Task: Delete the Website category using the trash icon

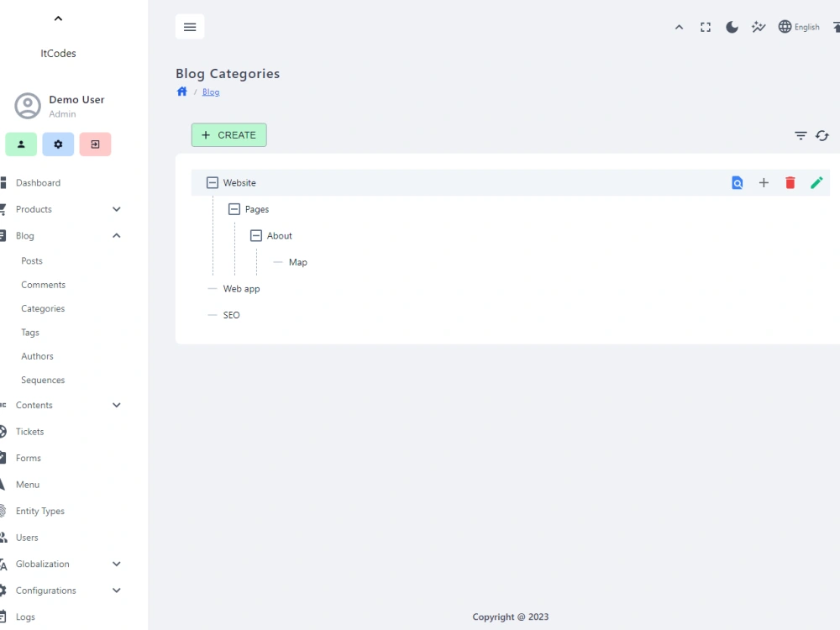Action: 790,182
